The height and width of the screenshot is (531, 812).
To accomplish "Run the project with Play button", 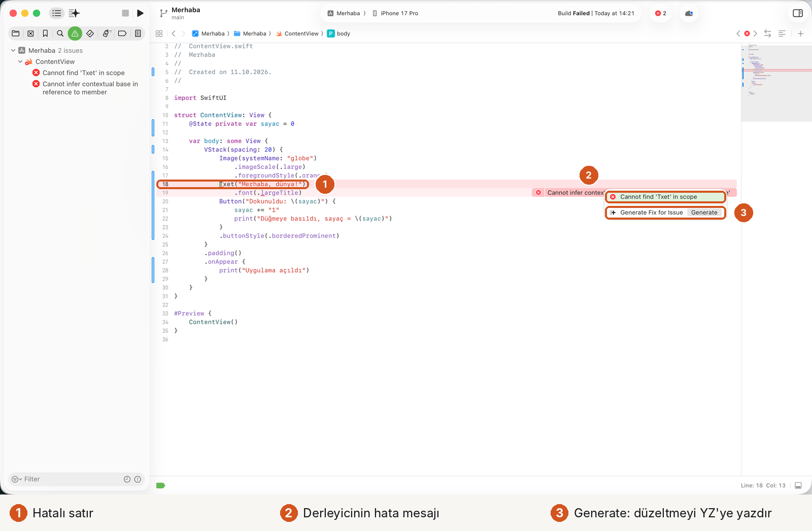I will 140,13.
